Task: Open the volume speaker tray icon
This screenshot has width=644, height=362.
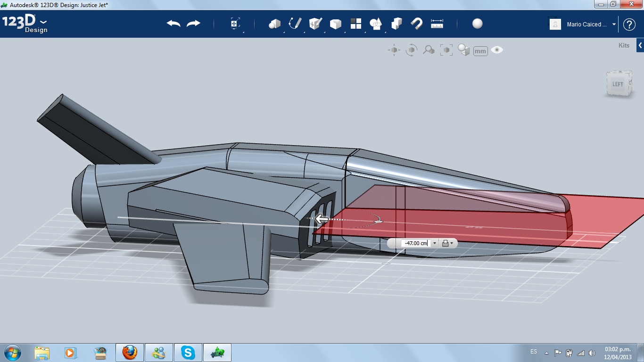Action: pyautogui.click(x=592, y=353)
